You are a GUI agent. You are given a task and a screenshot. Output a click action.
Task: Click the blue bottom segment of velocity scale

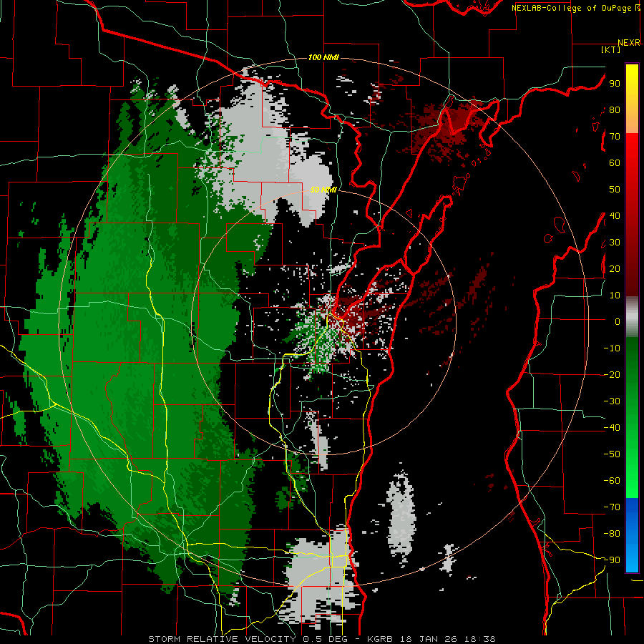point(632,535)
